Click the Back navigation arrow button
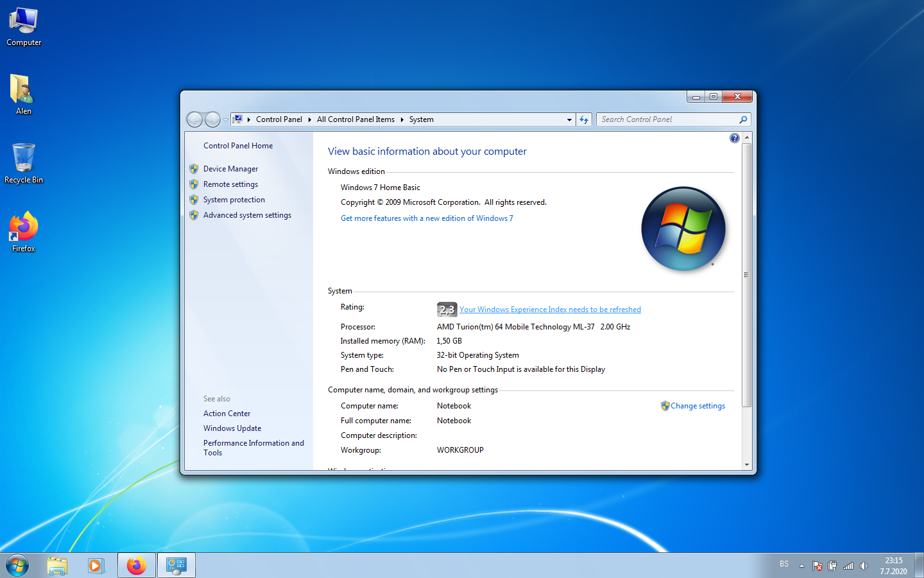924x578 pixels. (x=194, y=119)
